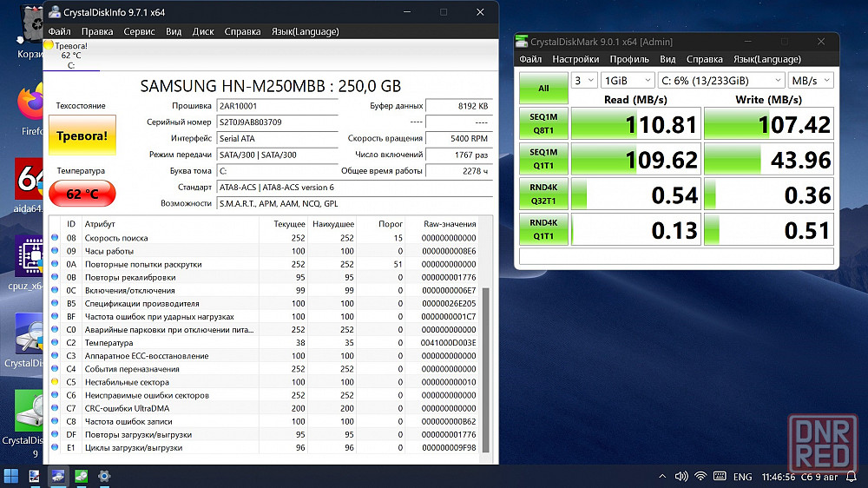Open the Профиль menu in CrystalDiskMark
Viewport: 868px width, 488px height.
(629, 59)
